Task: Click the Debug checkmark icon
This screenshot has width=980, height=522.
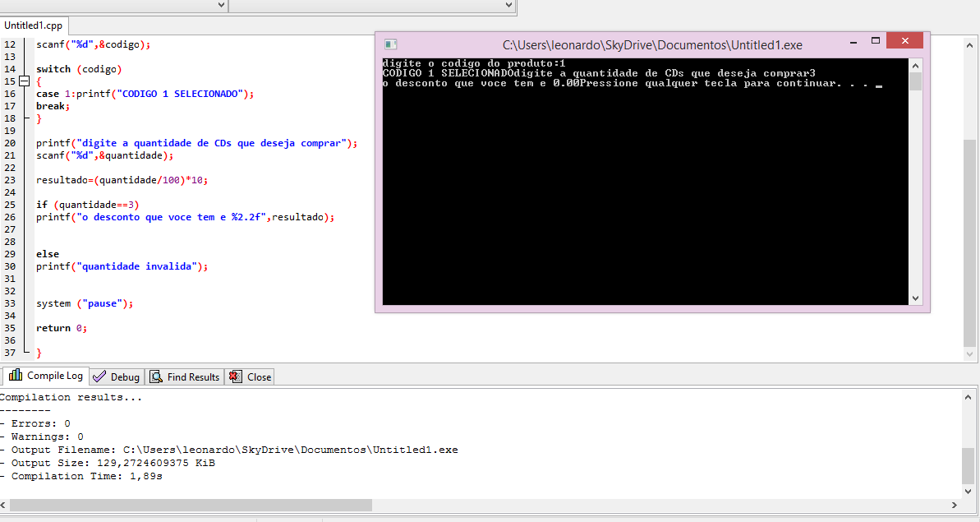Action: (x=99, y=377)
